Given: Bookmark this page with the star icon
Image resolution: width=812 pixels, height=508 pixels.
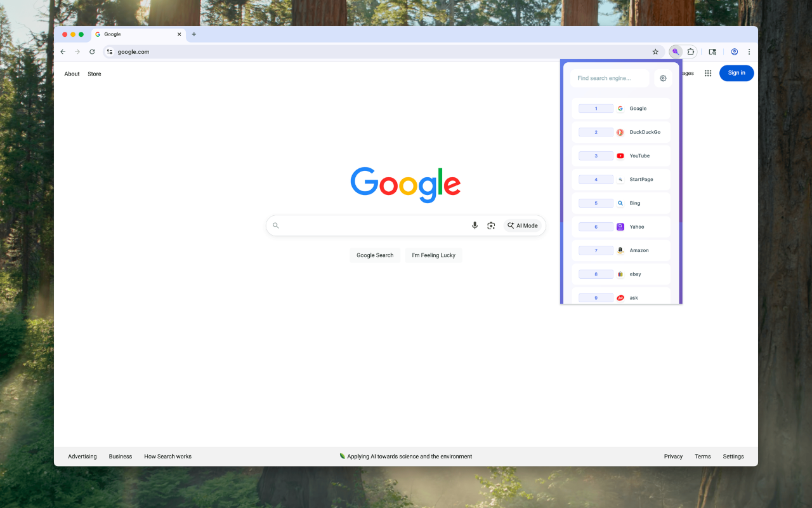Looking at the screenshot, I should click(655, 52).
